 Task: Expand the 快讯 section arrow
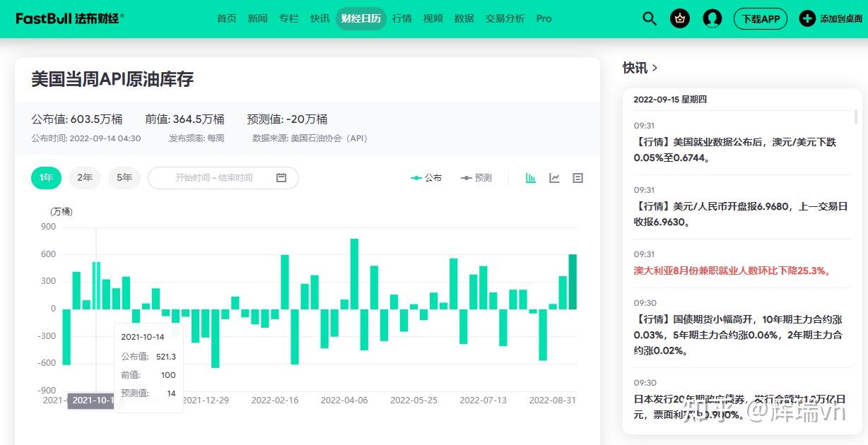tap(655, 68)
